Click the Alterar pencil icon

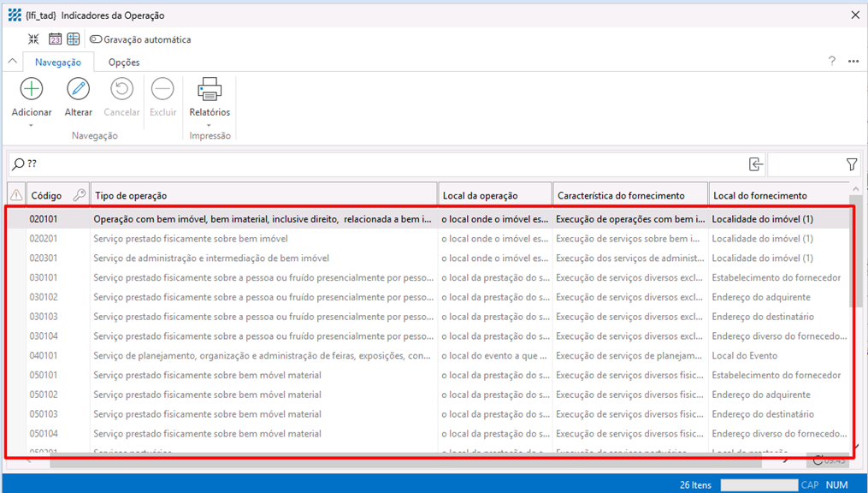78,89
